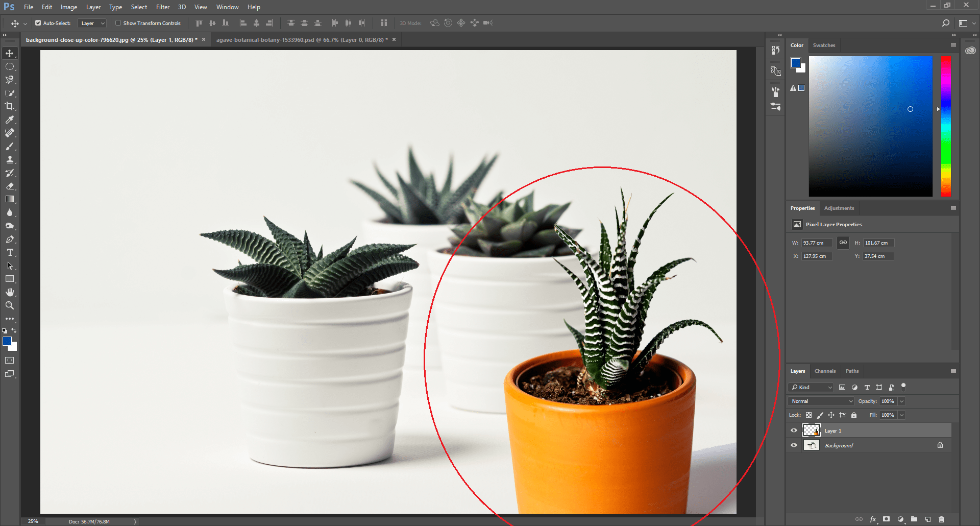This screenshot has height=526, width=980.
Task: Click the Create new group folder icon
Action: coord(914,519)
